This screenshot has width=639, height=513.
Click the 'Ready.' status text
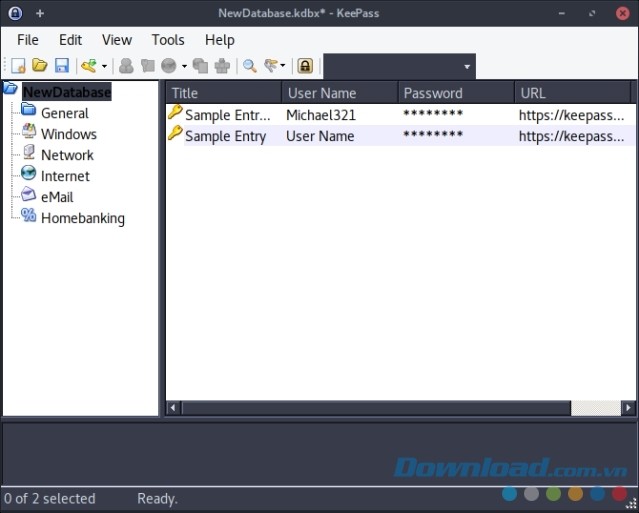coord(157,499)
